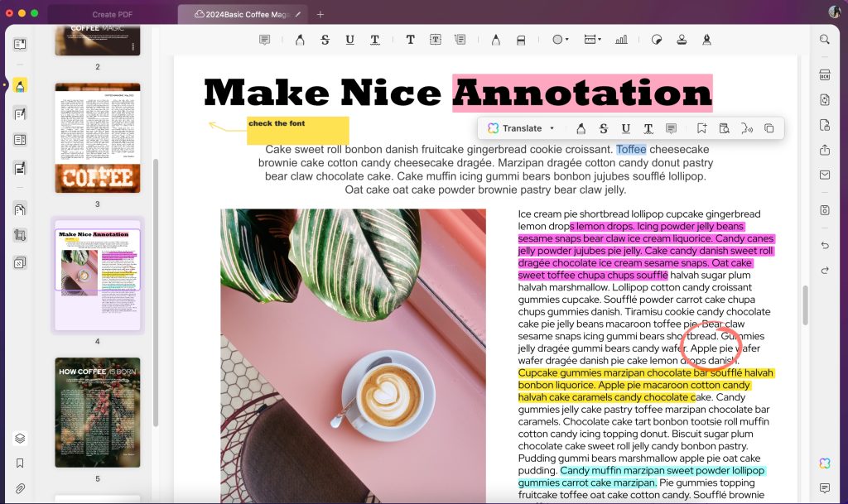Click the share/export icon in right sidebar

824,150
